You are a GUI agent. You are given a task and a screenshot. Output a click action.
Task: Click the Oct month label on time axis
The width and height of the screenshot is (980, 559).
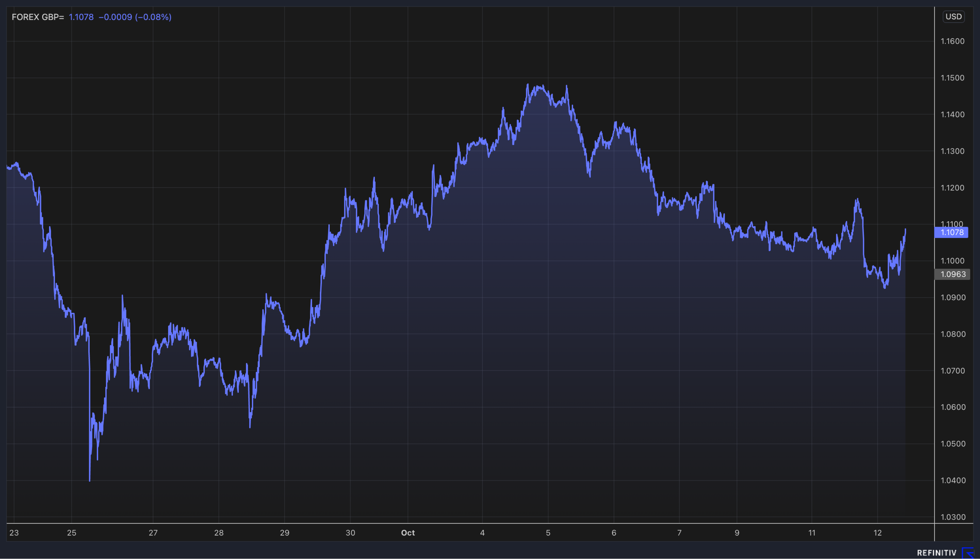[408, 533]
